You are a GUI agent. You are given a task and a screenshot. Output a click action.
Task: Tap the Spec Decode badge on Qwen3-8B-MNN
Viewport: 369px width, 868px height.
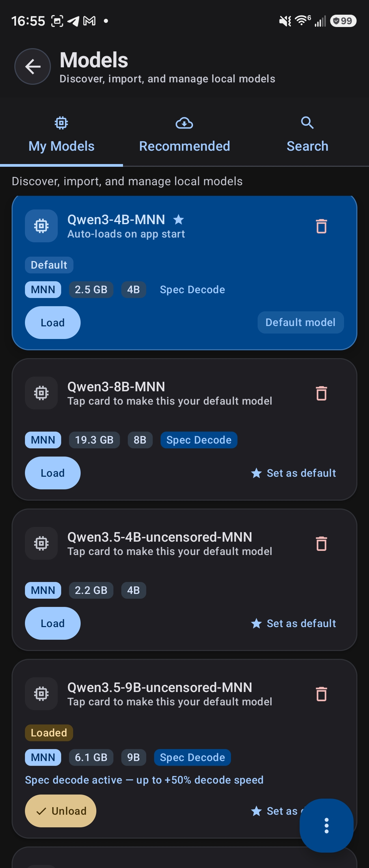click(199, 440)
